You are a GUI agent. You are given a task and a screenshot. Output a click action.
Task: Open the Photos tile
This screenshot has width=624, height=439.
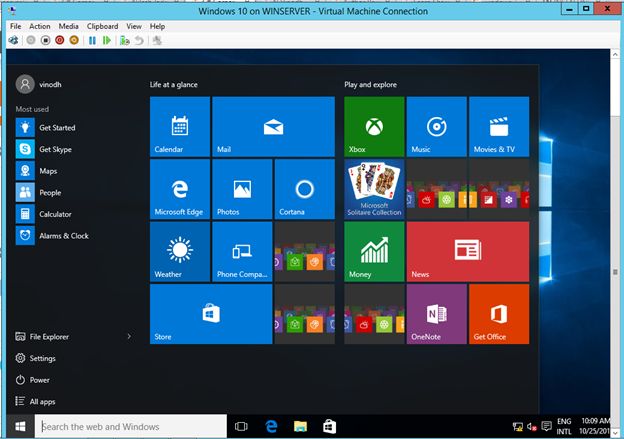coord(242,189)
